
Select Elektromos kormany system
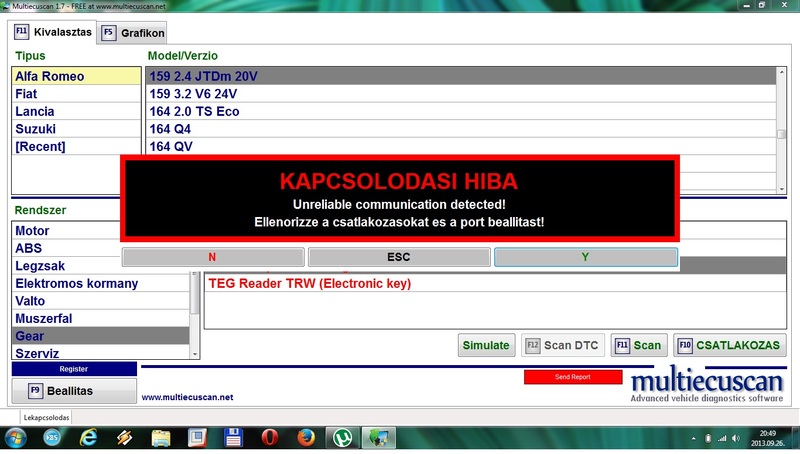101,284
